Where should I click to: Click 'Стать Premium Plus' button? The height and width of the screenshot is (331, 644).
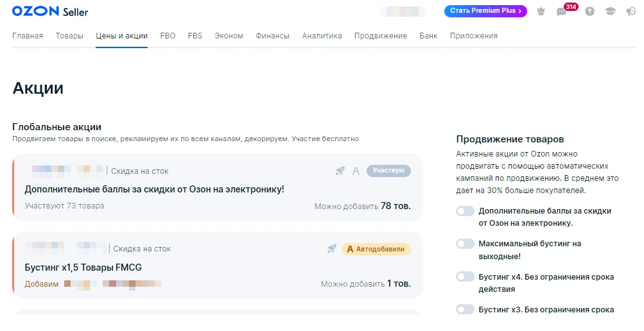485,11
